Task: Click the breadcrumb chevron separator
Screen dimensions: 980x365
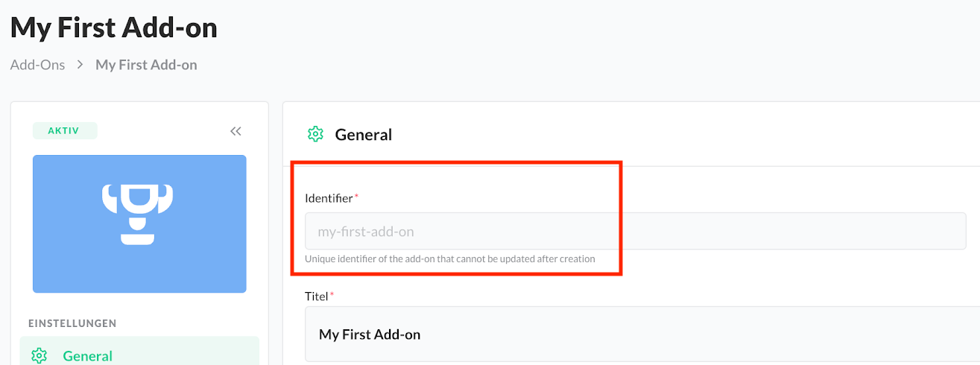Action: (x=80, y=65)
